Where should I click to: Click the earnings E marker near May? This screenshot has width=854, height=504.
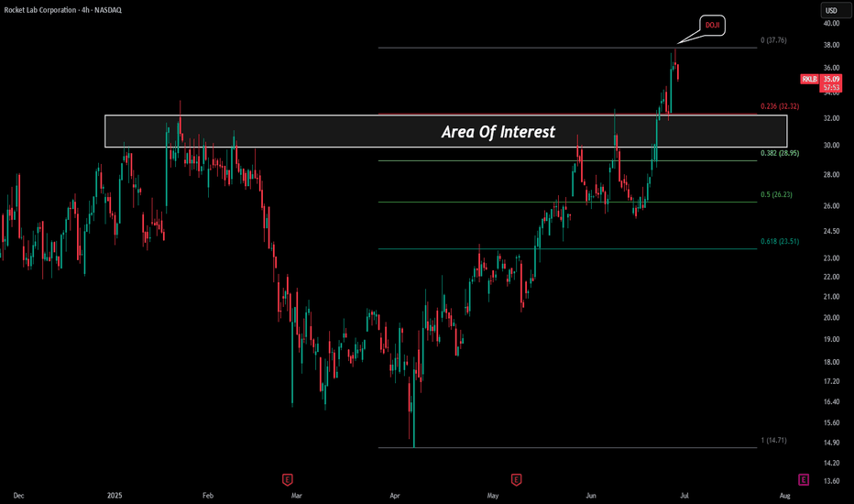click(516, 480)
